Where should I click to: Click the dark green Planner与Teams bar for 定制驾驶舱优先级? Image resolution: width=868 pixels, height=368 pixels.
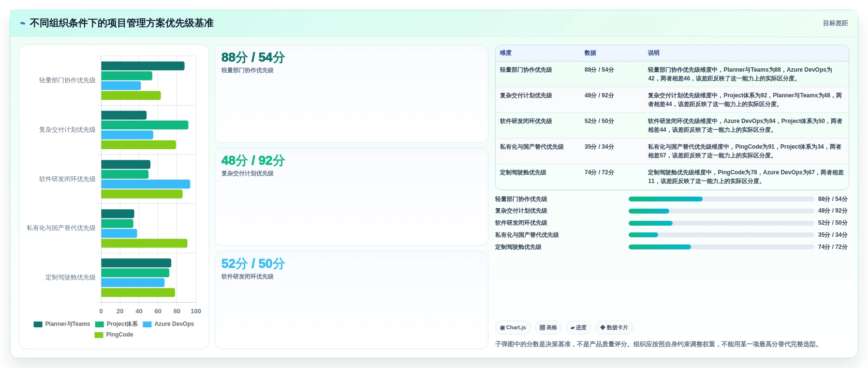coord(136,263)
